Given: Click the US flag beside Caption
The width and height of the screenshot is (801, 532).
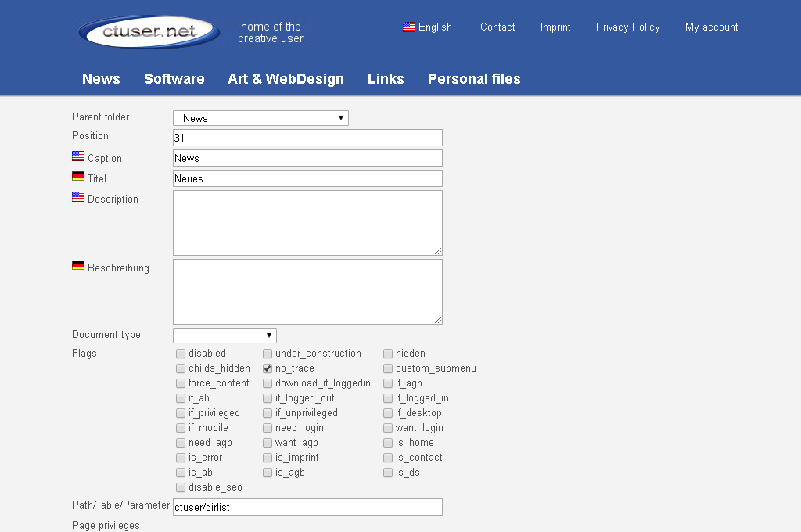Looking at the screenshot, I should [x=78, y=157].
